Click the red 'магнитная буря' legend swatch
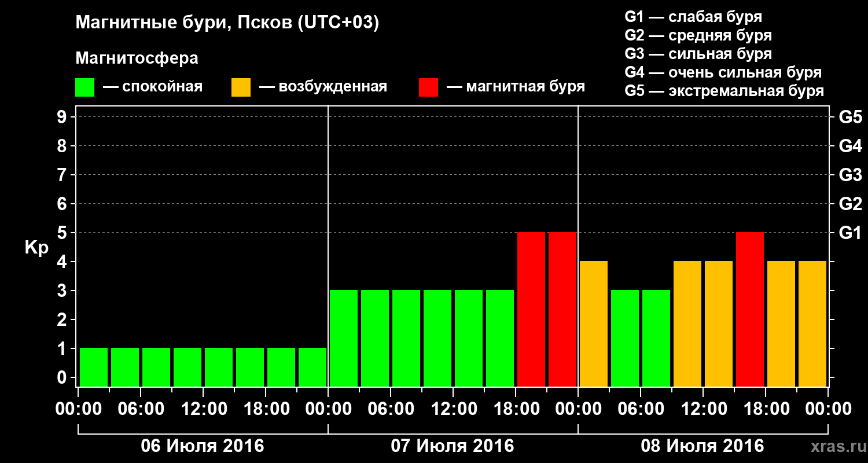Image resolution: width=868 pixels, height=463 pixels. tap(428, 87)
